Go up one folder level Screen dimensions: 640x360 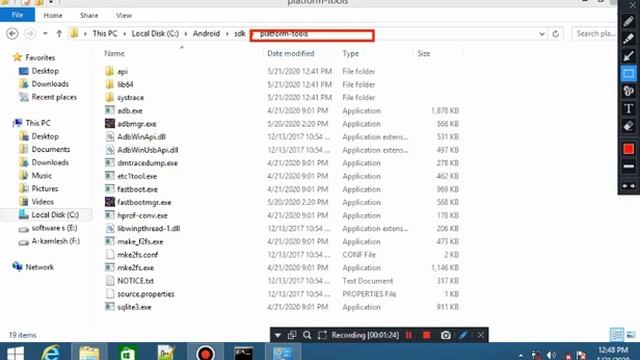(59, 33)
